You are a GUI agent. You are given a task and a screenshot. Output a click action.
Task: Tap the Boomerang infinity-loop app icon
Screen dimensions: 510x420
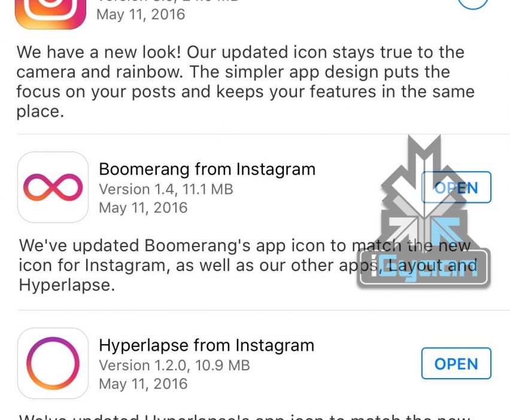53,187
